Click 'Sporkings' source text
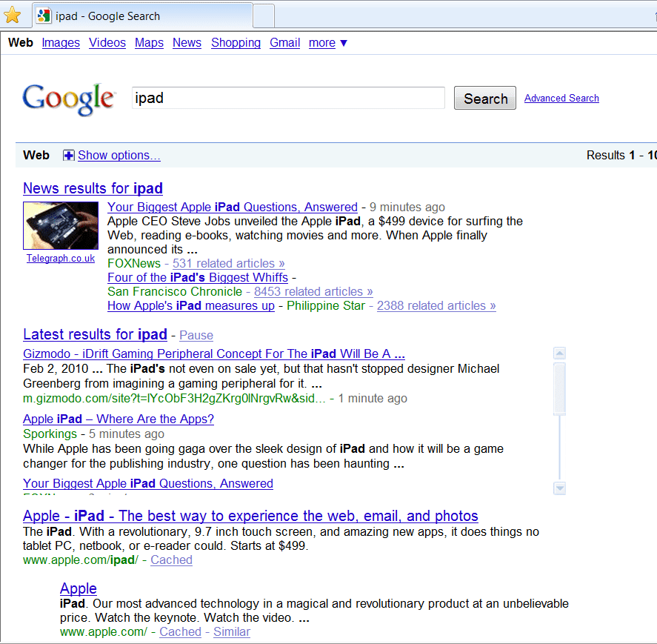 pos(50,434)
